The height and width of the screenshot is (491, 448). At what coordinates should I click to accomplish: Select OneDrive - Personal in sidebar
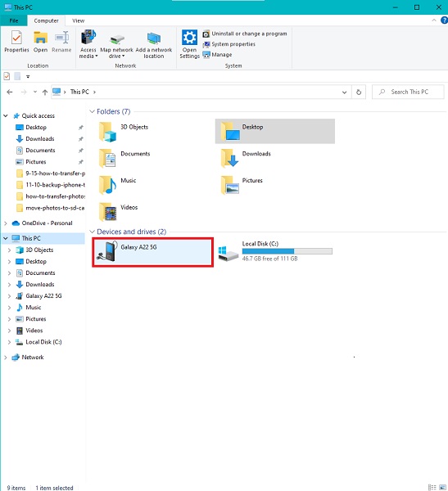click(x=47, y=223)
